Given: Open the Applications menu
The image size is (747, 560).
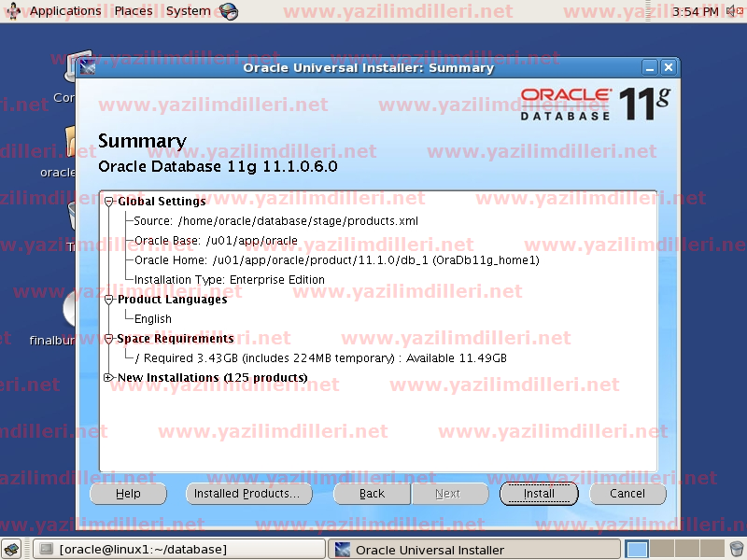Looking at the screenshot, I should coord(64,11).
